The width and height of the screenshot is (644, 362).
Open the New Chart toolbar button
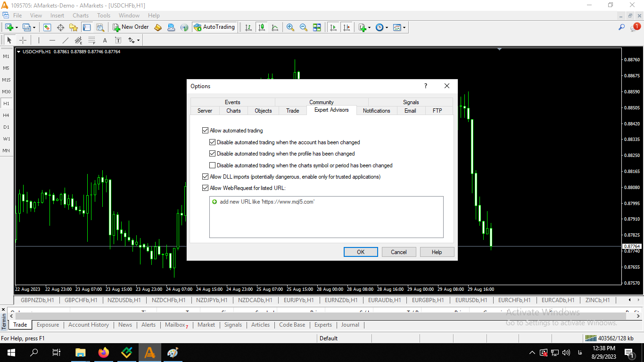(x=9, y=27)
